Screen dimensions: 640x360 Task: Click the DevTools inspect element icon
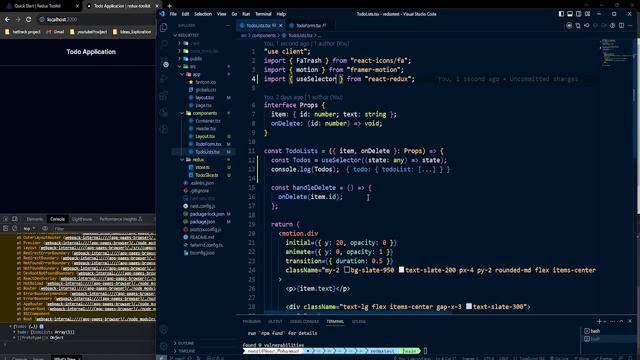click(x=6, y=219)
